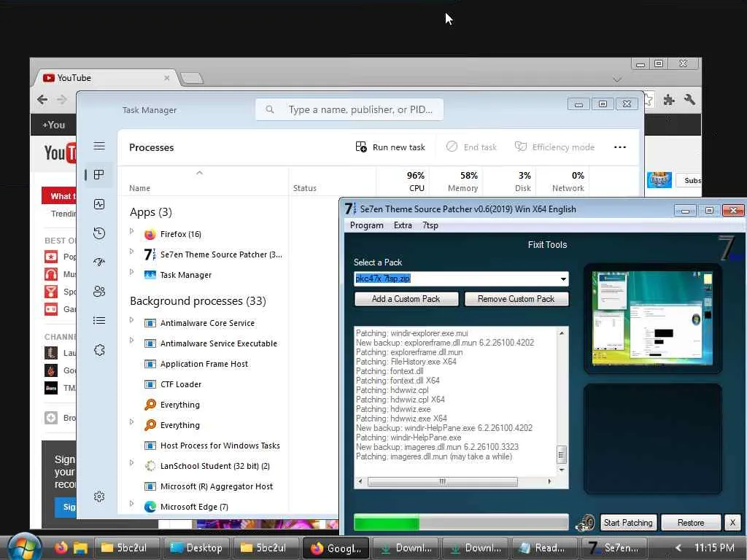
Task: Expand Antimalware Core Service group
Action: pos(132,319)
